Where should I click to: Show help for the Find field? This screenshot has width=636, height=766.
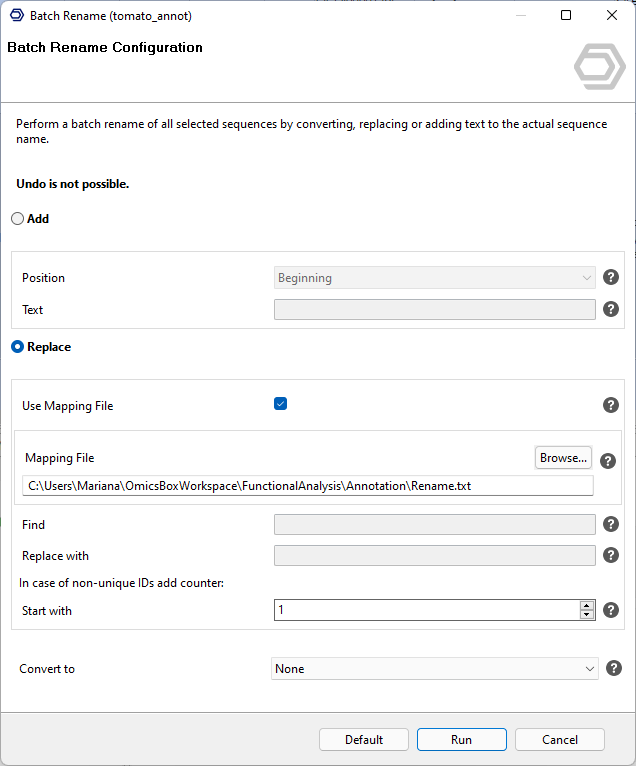click(611, 525)
